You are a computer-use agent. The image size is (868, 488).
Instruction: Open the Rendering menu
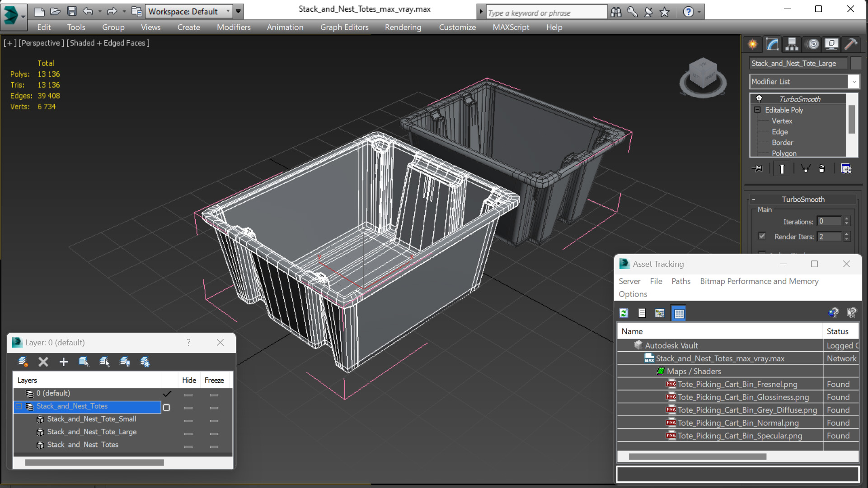click(403, 27)
